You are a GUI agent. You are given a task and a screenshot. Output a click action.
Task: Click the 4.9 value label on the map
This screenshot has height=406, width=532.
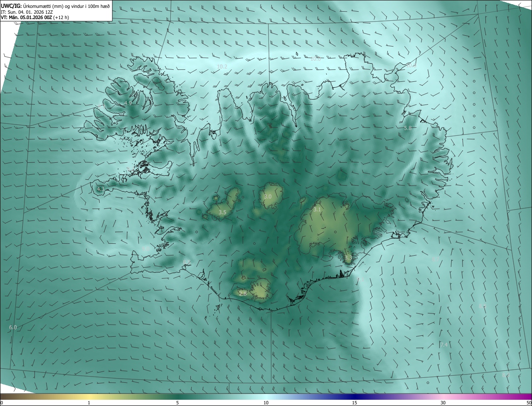tap(128, 103)
